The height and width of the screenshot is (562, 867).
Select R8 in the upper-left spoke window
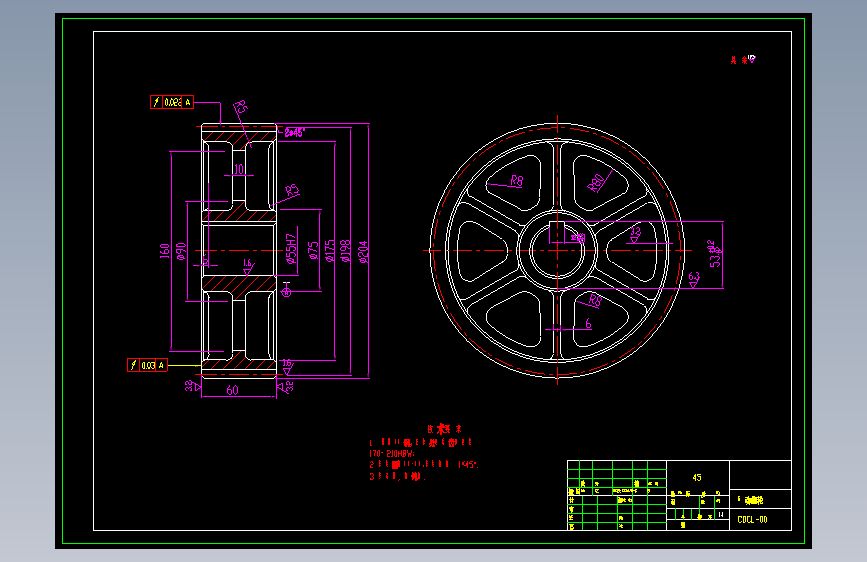[x=516, y=180]
